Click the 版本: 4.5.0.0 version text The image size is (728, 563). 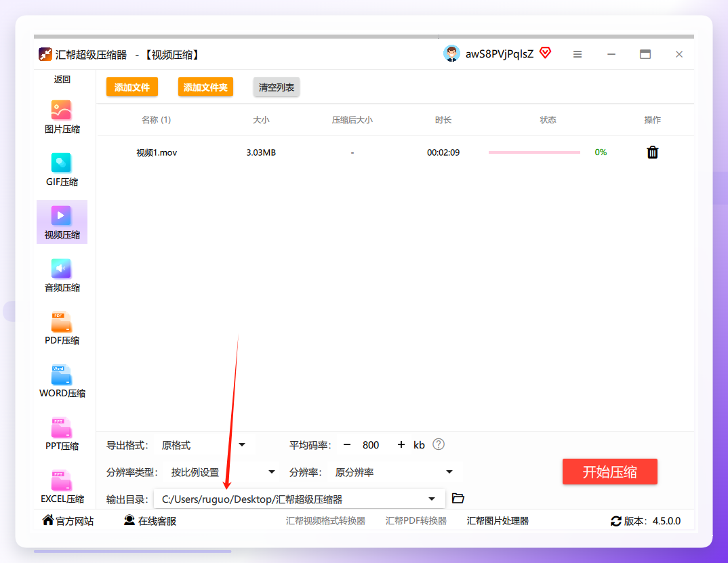click(x=652, y=521)
